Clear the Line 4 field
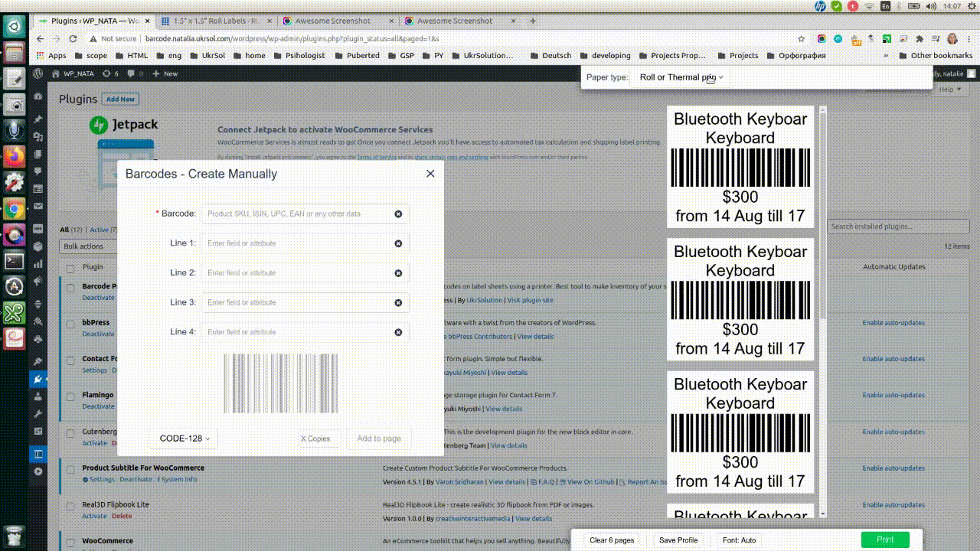The height and width of the screenshot is (551, 980). [398, 332]
